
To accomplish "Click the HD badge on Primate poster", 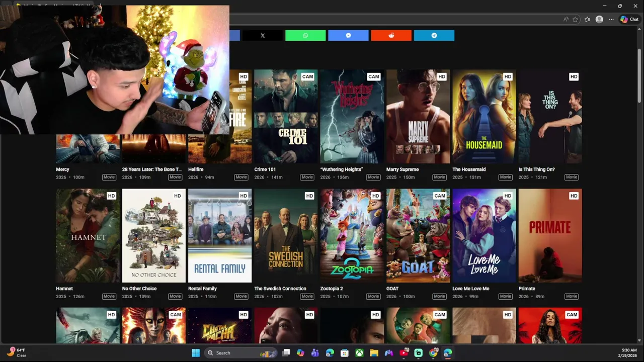I will click(x=574, y=196).
